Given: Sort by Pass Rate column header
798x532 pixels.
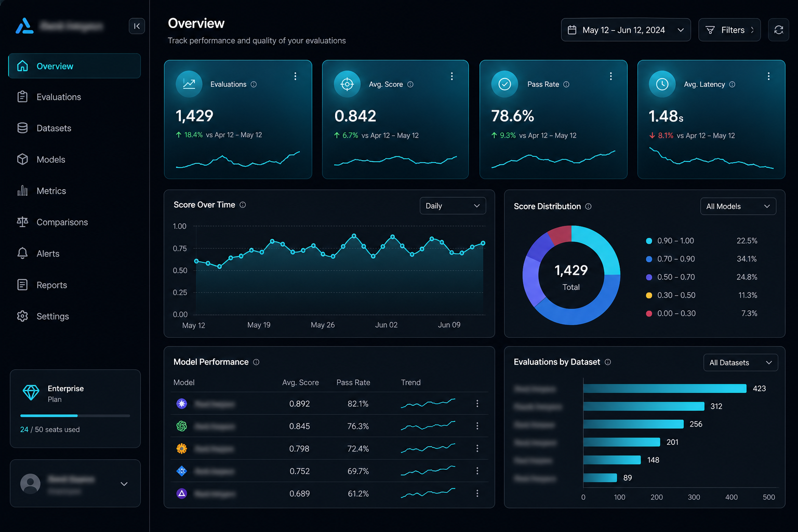Looking at the screenshot, I should (353, 382).
